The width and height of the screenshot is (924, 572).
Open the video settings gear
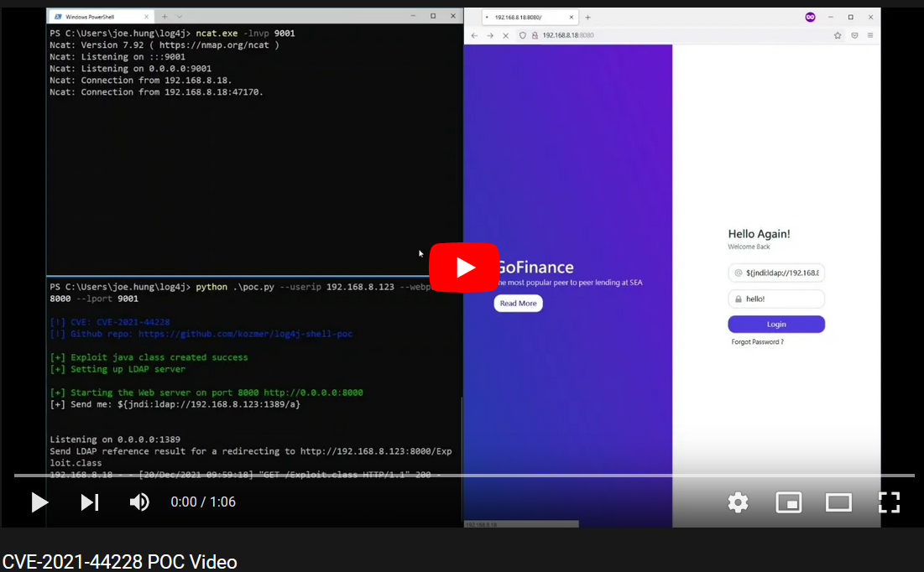coord(738,502)
